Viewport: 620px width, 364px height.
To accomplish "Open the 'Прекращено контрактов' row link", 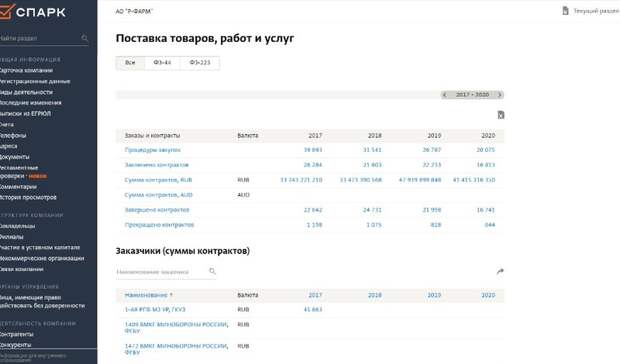I will tap(159, 225).
